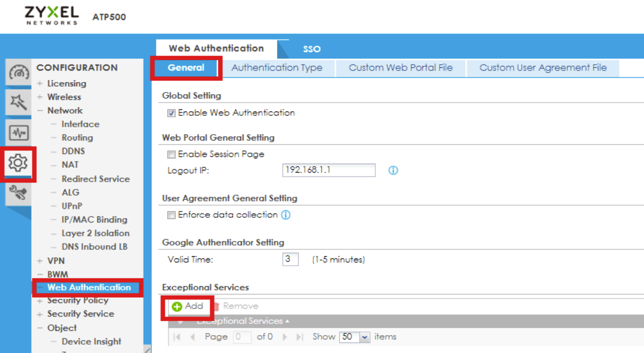Viewport: 644px width, 353px height.
Task: Open NAT under Network
Action: (70, 165)
